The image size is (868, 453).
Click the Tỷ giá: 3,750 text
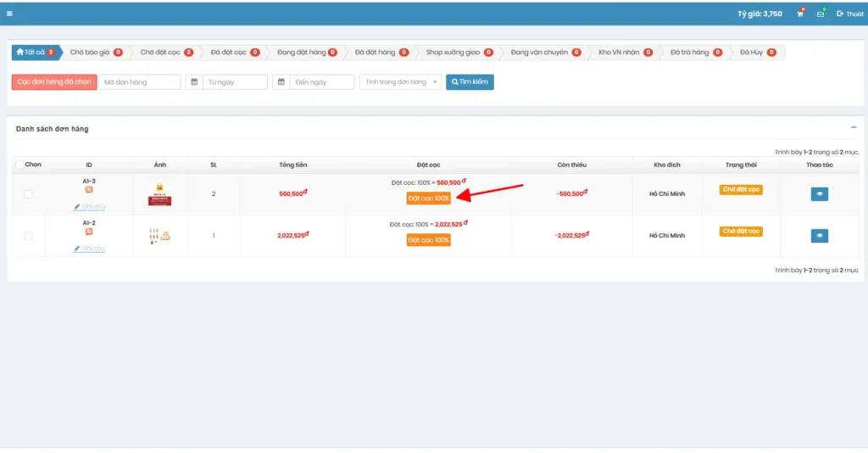click(759, 14)
